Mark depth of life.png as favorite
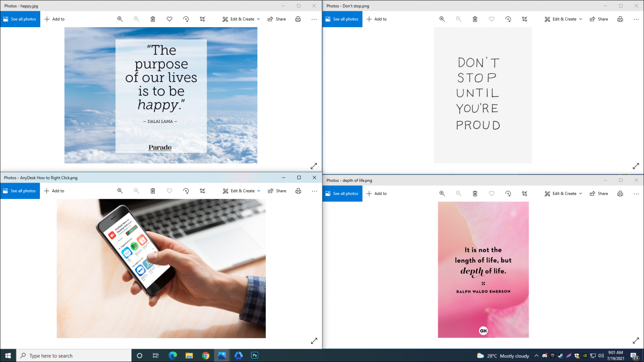This screenshot has height=362, width=644. click(x=491, y=193)
